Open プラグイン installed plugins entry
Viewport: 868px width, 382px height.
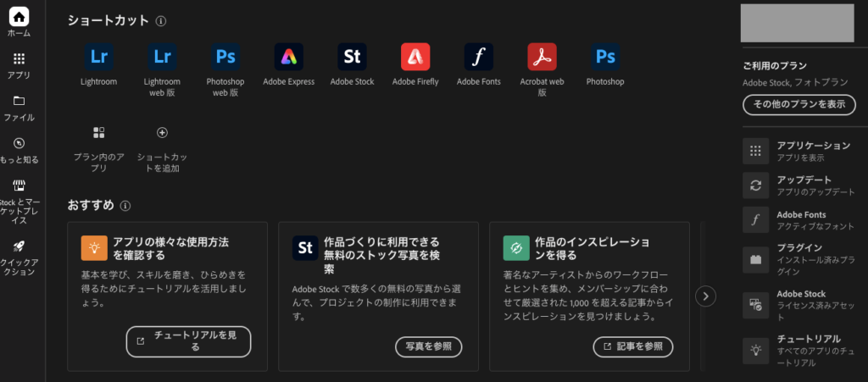[800, 260]
